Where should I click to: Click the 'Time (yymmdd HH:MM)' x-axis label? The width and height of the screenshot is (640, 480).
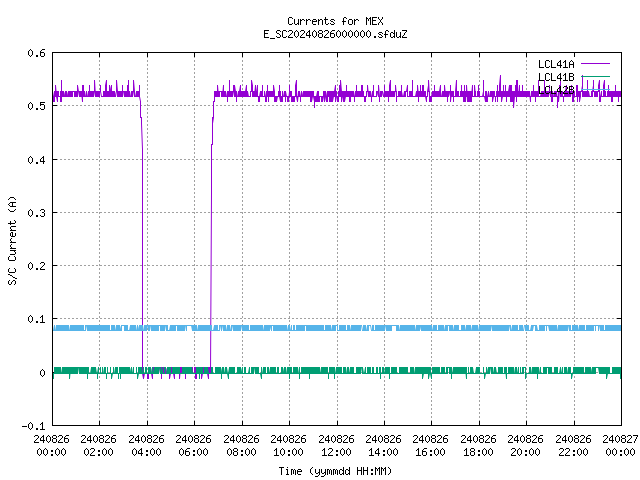coord(335,471)
